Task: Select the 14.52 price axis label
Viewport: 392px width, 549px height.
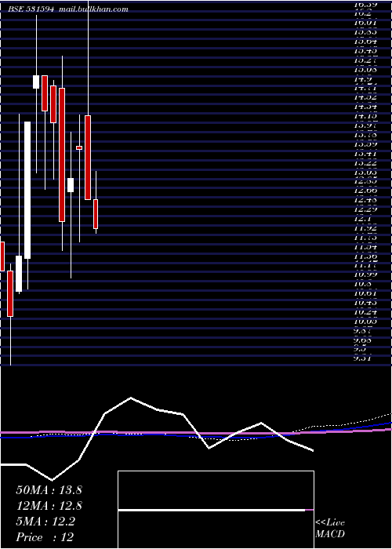Action: [366, 97]
